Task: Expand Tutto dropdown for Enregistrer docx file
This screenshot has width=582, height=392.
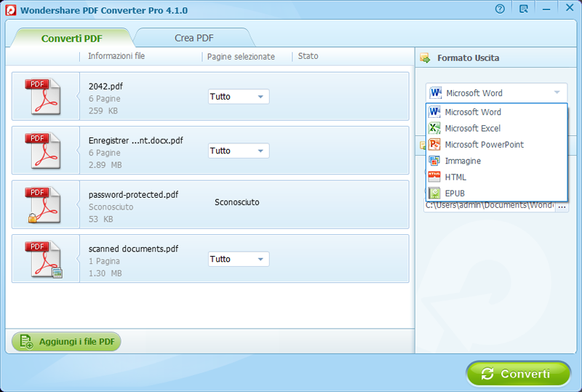Action: coord(239,151)
